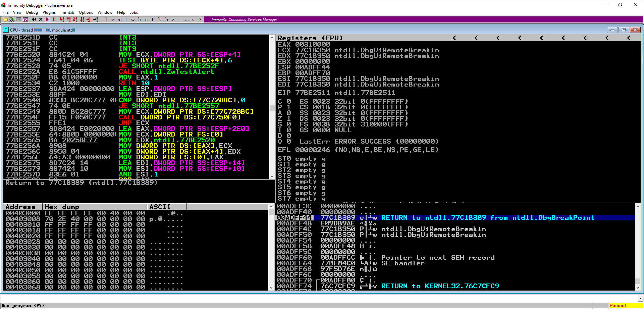Click stack pane scroll-up arrow
Image resolution: width=644 pixels, height=309 pixels.
point(638,207)
